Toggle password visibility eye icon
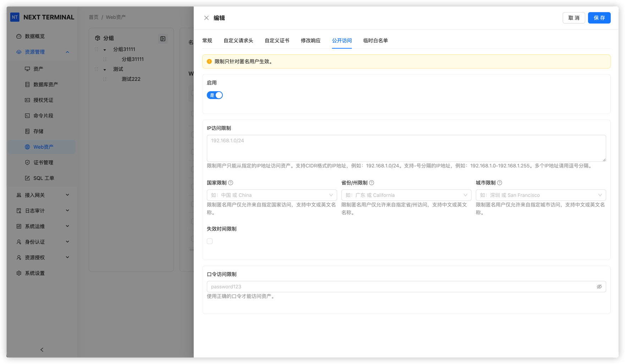The image size is (625, 364). 599,287
